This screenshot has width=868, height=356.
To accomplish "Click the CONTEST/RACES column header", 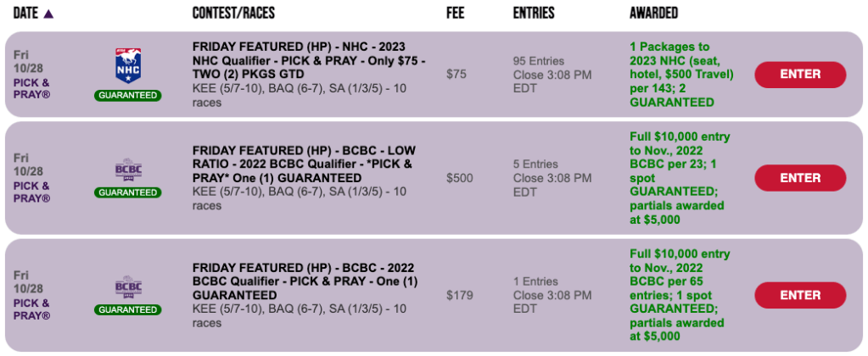I will [233, 14].
